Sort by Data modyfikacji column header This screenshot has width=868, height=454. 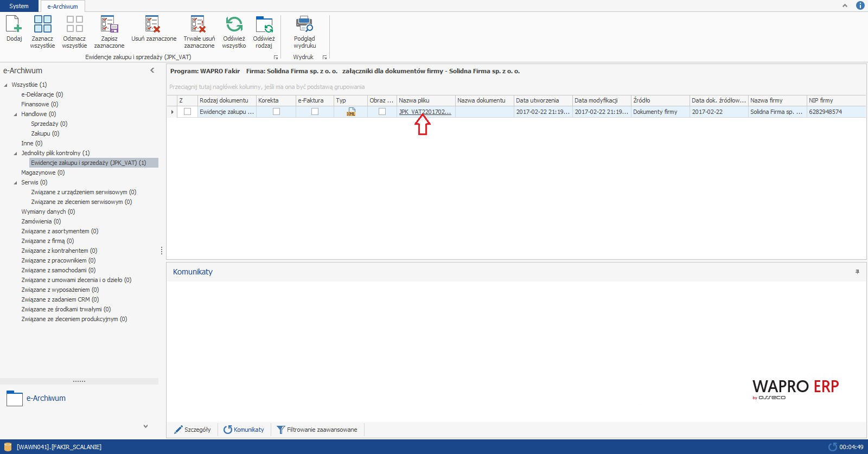(602, 100)
